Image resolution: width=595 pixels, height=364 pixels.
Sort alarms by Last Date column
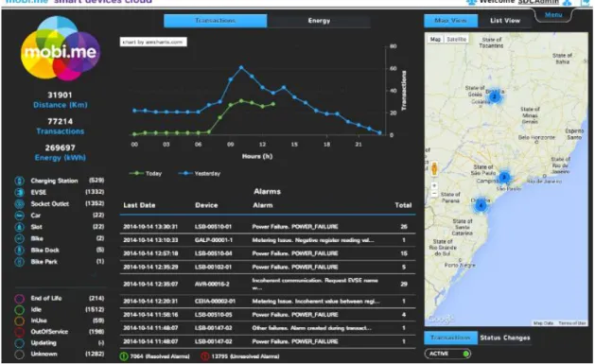point(139,205)
